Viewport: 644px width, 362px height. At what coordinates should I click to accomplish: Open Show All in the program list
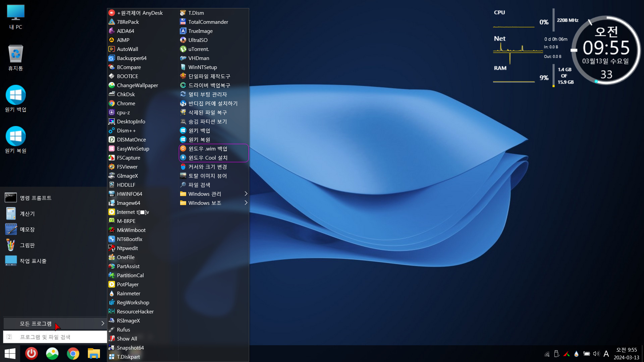[x=142, y=339]
